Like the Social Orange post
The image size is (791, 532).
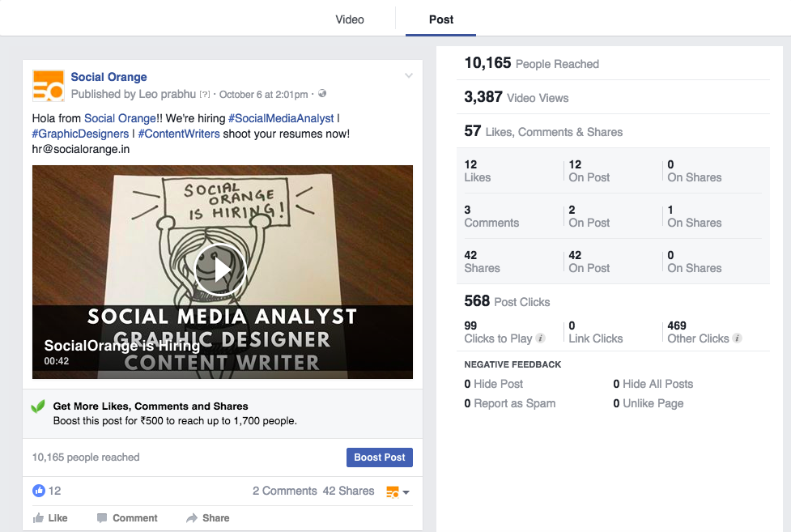(50, 518)
